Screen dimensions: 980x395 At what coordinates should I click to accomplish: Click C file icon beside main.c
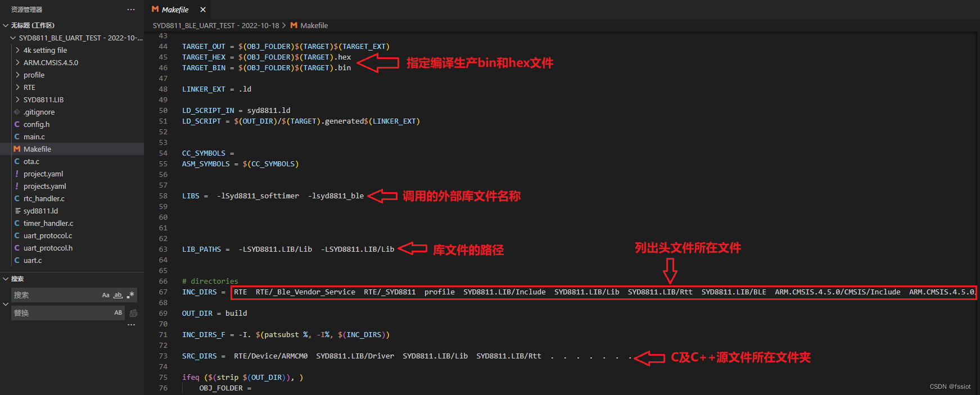click(x=17, y=137)
